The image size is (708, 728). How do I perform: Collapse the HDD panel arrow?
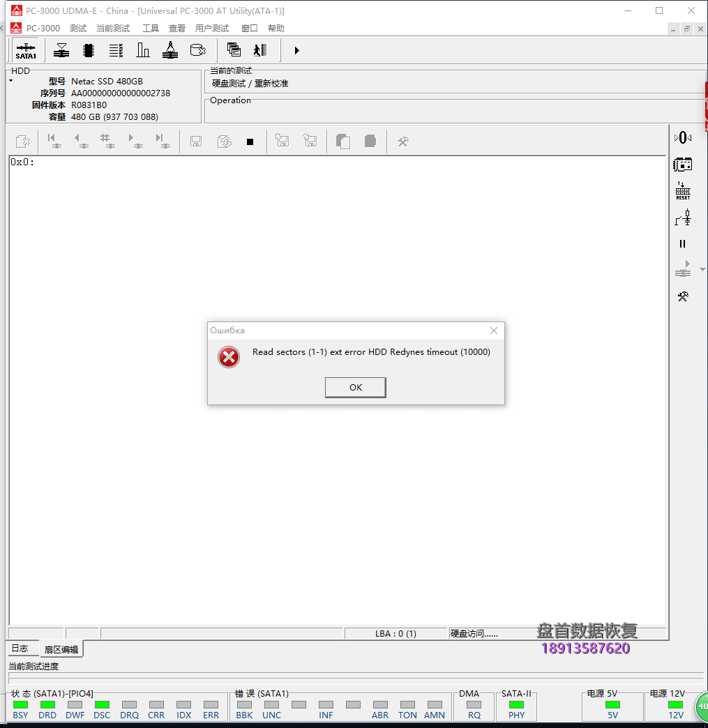(10, 81)
